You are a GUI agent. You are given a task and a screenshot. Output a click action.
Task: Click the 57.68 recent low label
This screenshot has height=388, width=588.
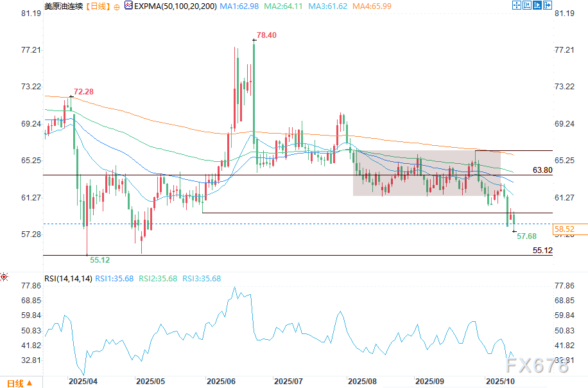click(x=526, y=236)
